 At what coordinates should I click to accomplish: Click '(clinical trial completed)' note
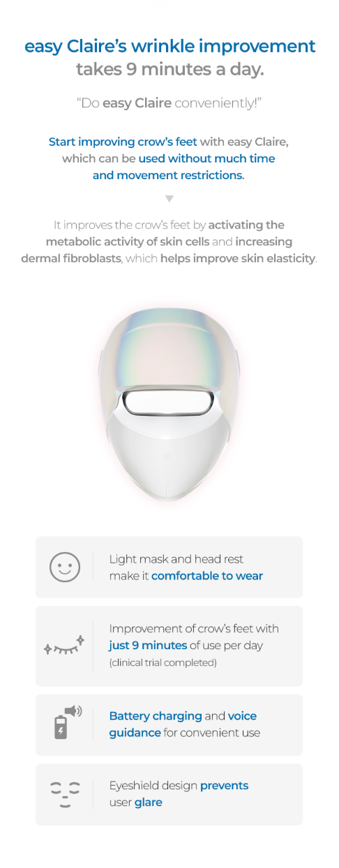pos(163,662)
